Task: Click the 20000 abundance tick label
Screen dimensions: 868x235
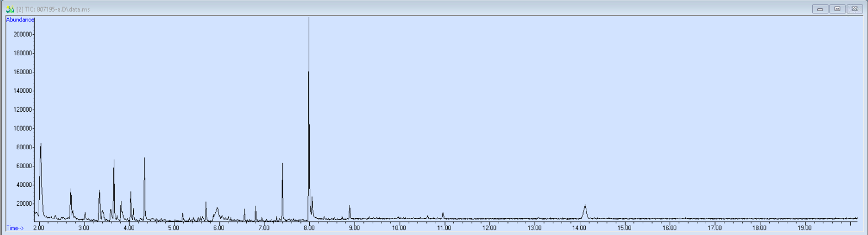Action: (24, 203)
